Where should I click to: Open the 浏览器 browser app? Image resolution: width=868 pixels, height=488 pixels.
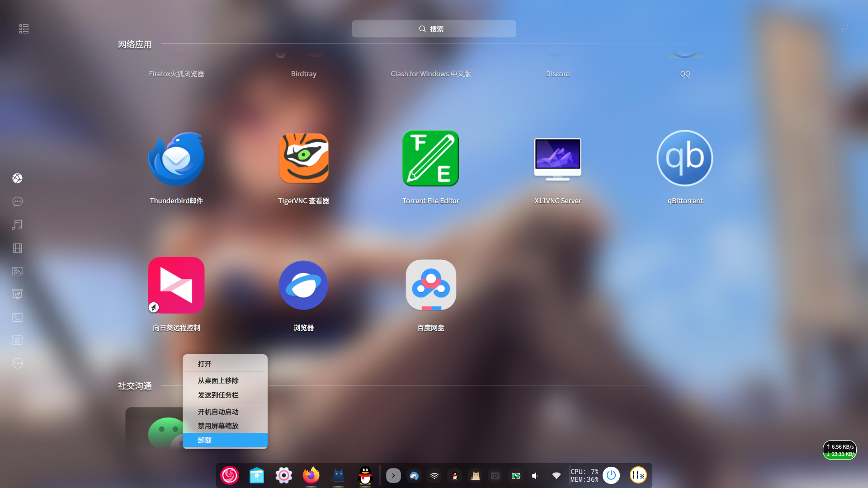(303, 286)
